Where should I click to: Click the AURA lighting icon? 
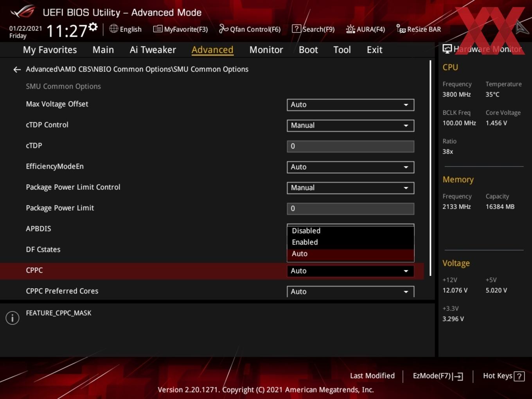[350, 29]
